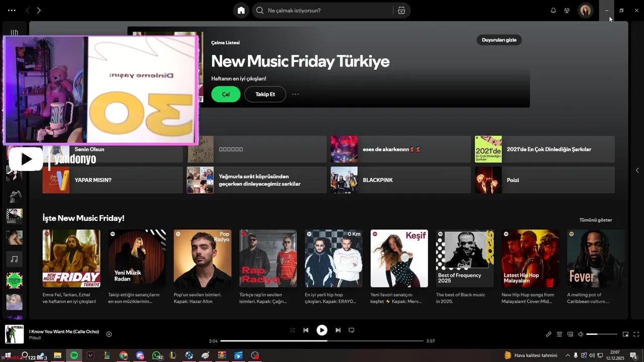
Task: Expand the right side panel arrow
Action: 637,170
